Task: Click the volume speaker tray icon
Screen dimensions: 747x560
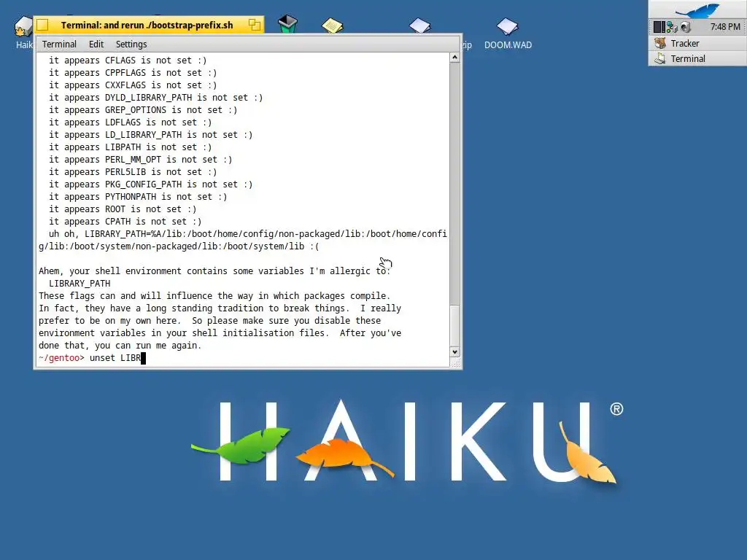Action: (x=686, y=27)
